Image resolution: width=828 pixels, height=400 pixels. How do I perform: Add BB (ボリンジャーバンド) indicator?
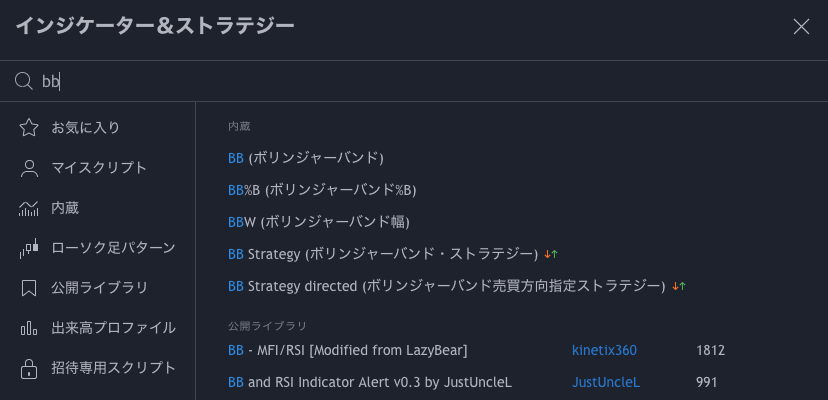click(x=306, y=158)
